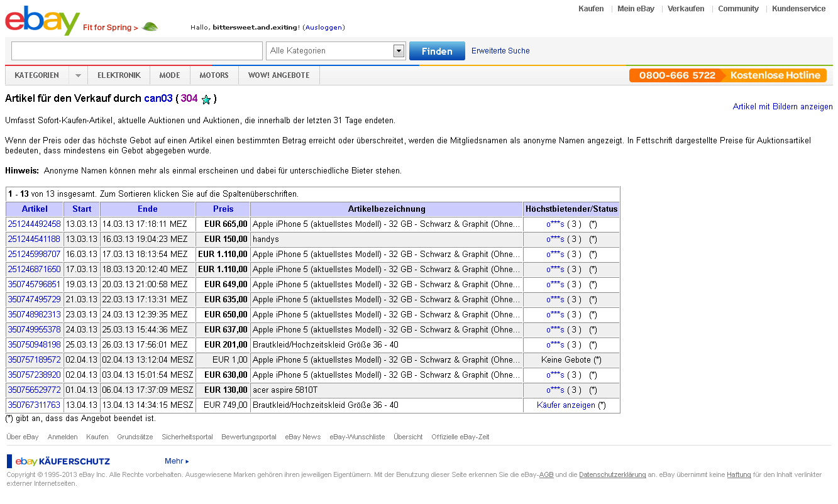Open Anmelden footer link

coord(63,437)
